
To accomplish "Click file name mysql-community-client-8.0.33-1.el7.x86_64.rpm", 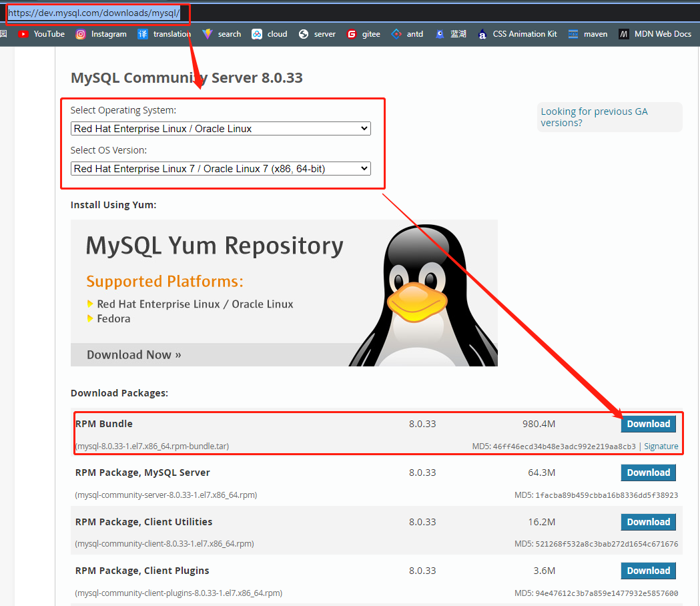I will 165,543.
